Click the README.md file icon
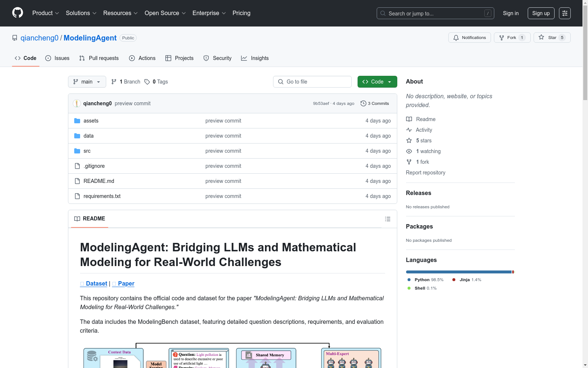 [77, 181]
